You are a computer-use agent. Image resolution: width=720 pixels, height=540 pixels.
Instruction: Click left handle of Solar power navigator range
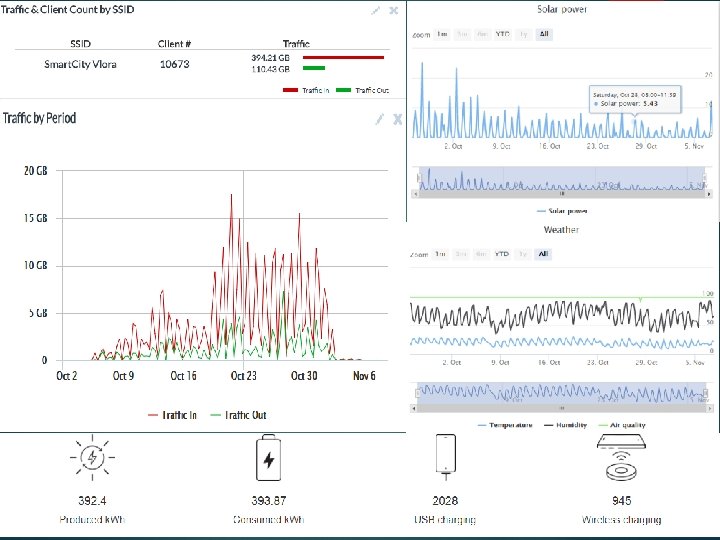[x=418, y=178]
